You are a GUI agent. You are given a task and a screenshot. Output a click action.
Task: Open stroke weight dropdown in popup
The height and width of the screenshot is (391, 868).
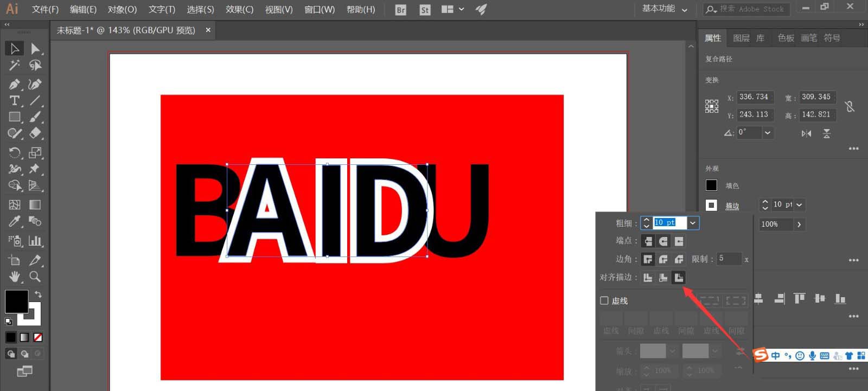tap(693, 223)
